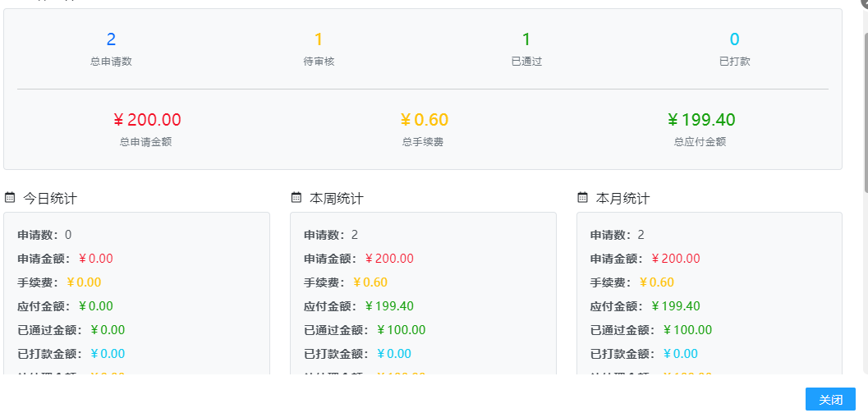Click the 本月统计 section heading
The height and width of the screenshot is (413, 868).
(x=623, y=199)
